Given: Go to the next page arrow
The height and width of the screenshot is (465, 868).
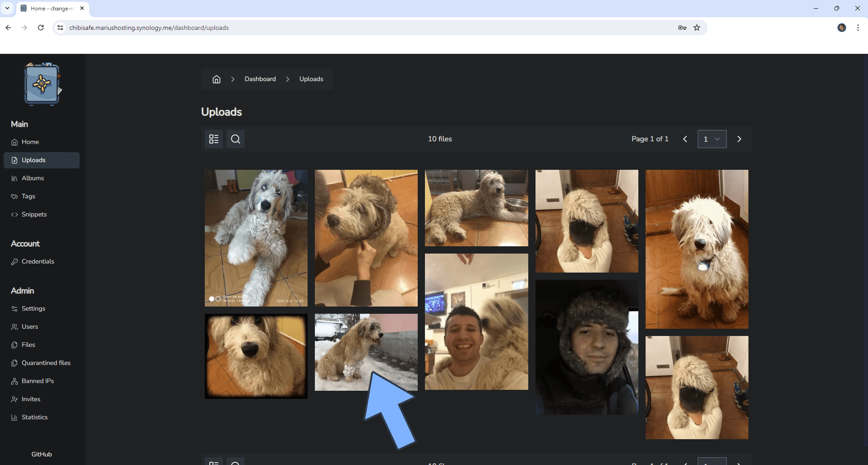Looking at the screenshot, I should pos(739,139).
